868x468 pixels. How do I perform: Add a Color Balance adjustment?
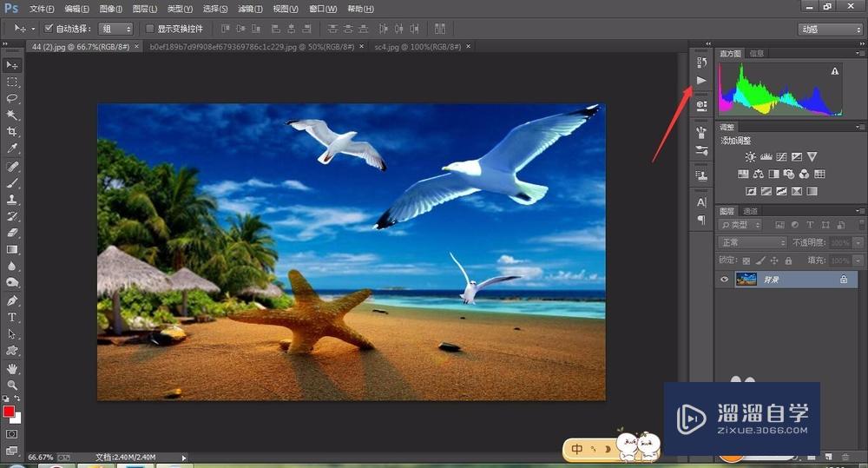759,174
